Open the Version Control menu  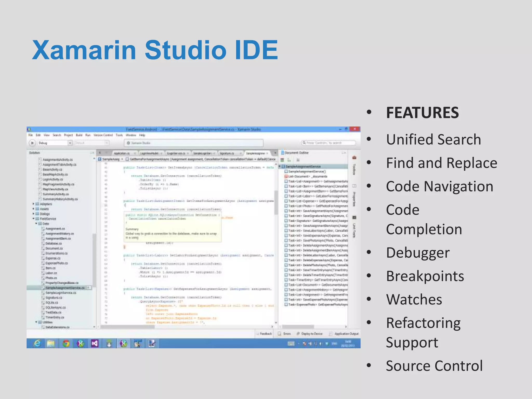pos(103,135)
